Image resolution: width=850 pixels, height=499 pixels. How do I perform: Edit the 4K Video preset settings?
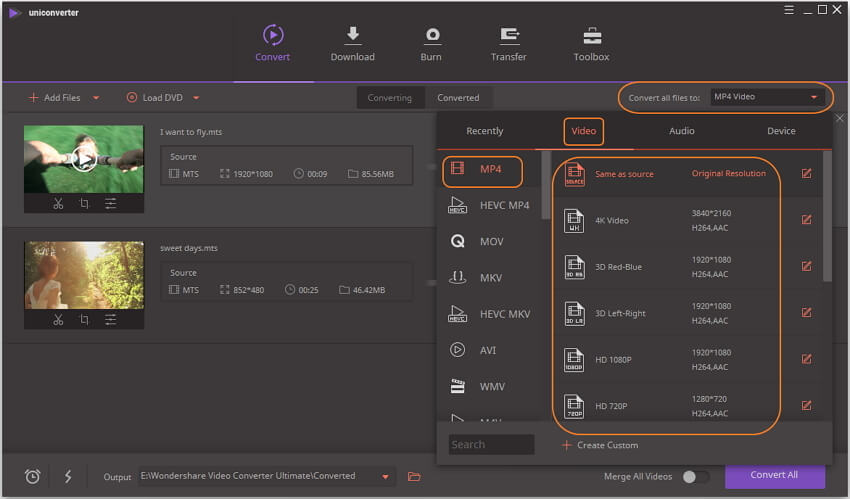pyautogui.click(x=807, y=219)
